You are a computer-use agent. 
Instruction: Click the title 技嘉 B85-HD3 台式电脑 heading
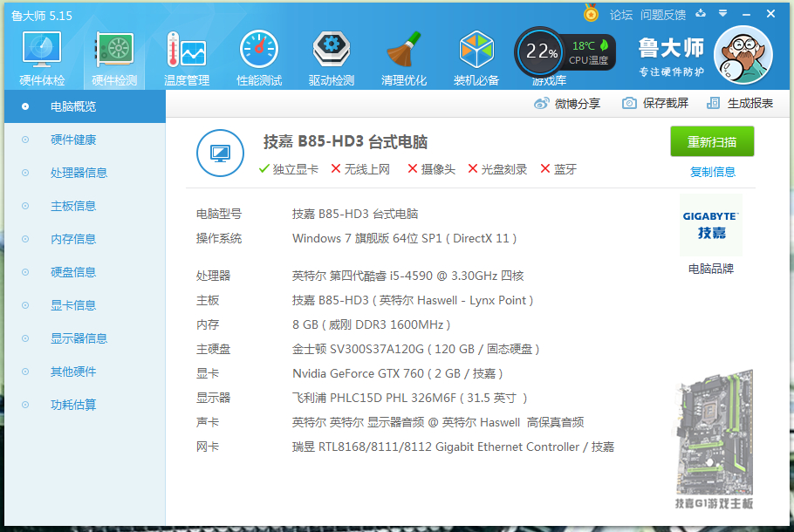tap(346, 142)
